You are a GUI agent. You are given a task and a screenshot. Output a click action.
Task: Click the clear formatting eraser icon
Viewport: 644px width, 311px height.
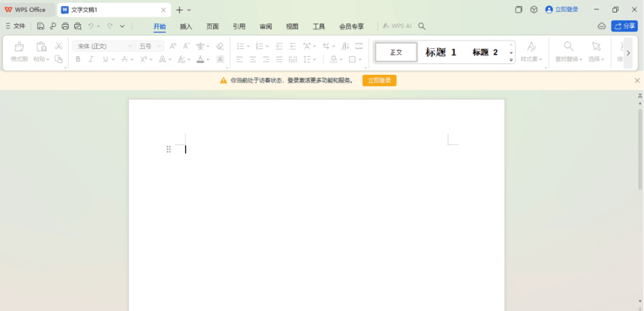tap(219, 46)
